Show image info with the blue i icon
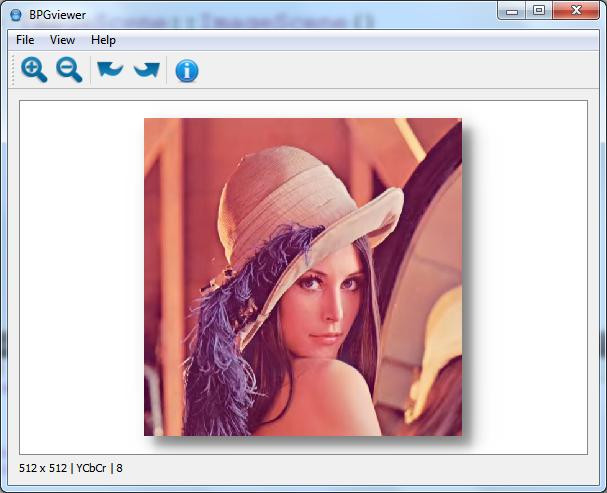The height and width of the screenshot is (493, 607). 187,71
